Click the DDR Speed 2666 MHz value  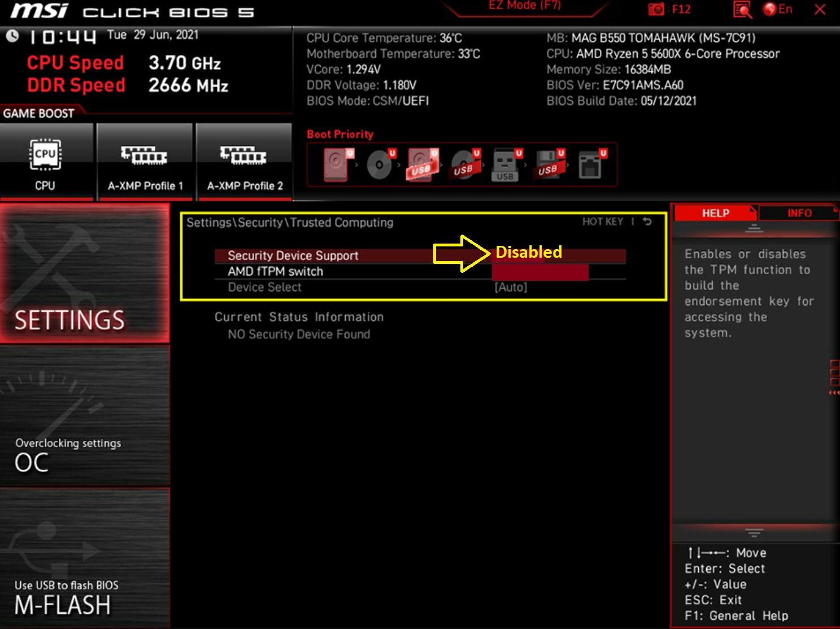coord(188,85)
